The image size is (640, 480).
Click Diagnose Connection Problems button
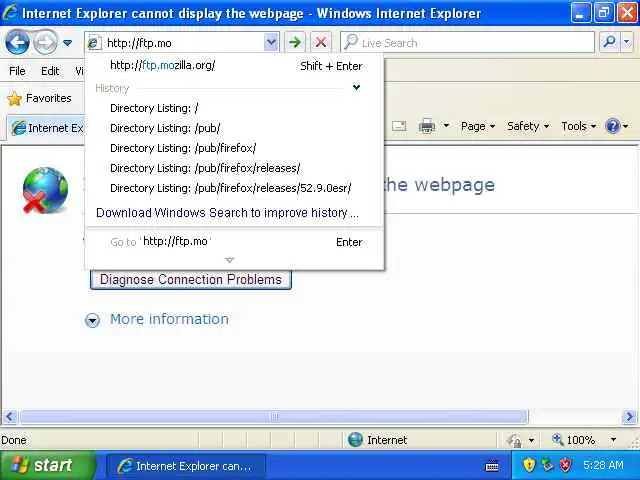click(191, 280)
